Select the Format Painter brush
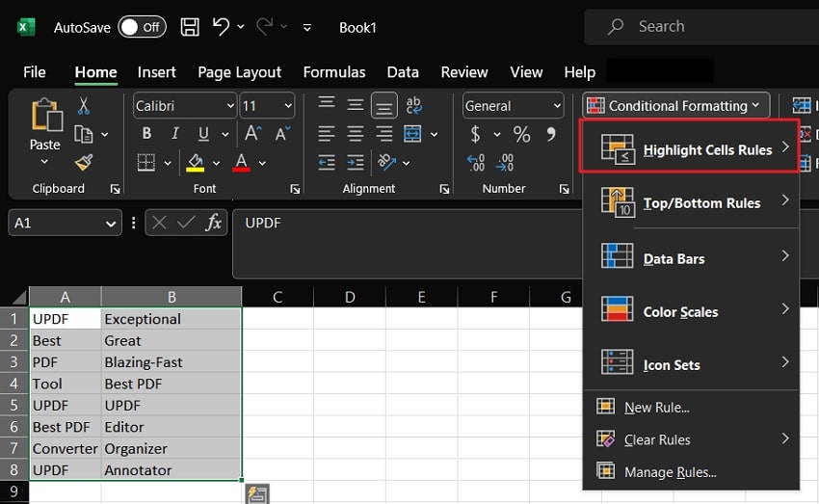Screen dimensions: 819x504 [x=84, y=161]
